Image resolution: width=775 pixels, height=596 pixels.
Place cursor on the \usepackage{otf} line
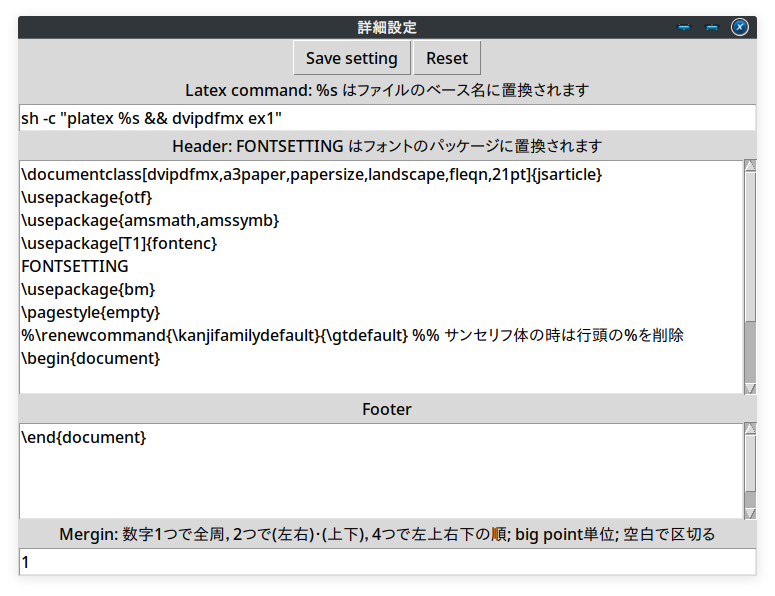[x=86, y=197]
